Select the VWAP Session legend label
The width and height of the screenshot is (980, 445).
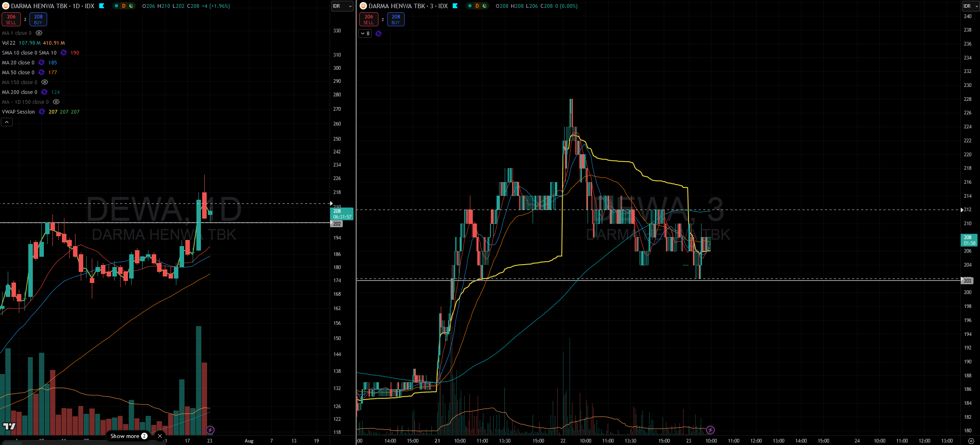tap(18, 112)
